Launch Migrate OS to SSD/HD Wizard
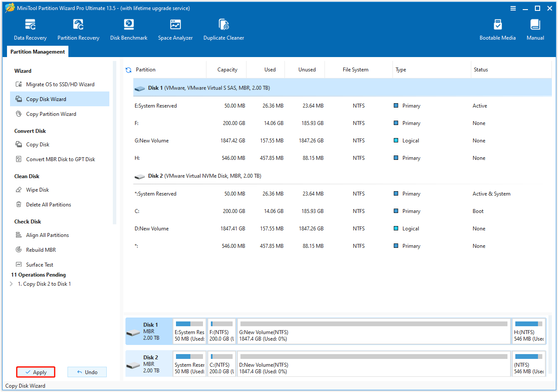This screenshot has height=392, width=558. click(x=56, y=84)
